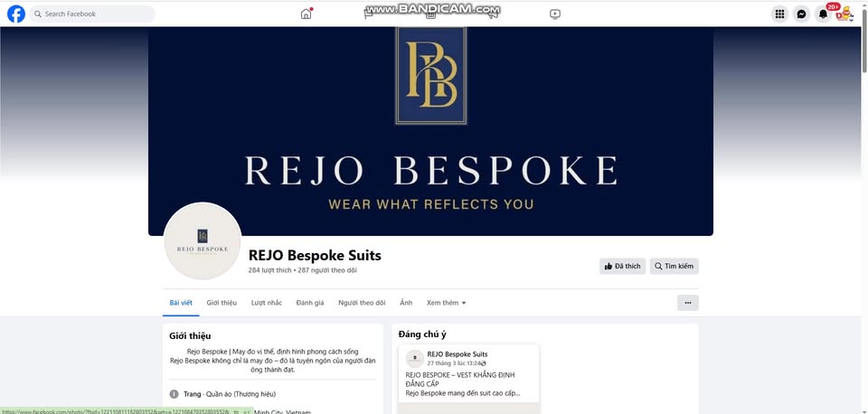Image resolution: width=868 pixels, height=414 pixels.
Task: Click the Search Facebook input field
Action: coord(92,14)
